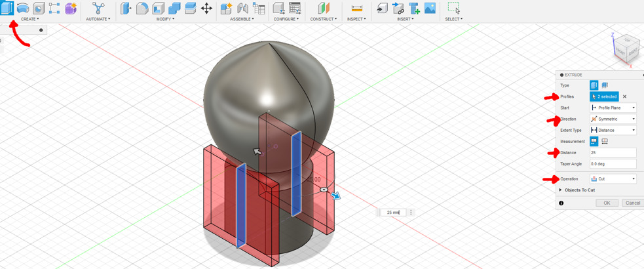644x269 pixels.
Task: Select the Combine bodies icon
Action: [x=174, y=8]
